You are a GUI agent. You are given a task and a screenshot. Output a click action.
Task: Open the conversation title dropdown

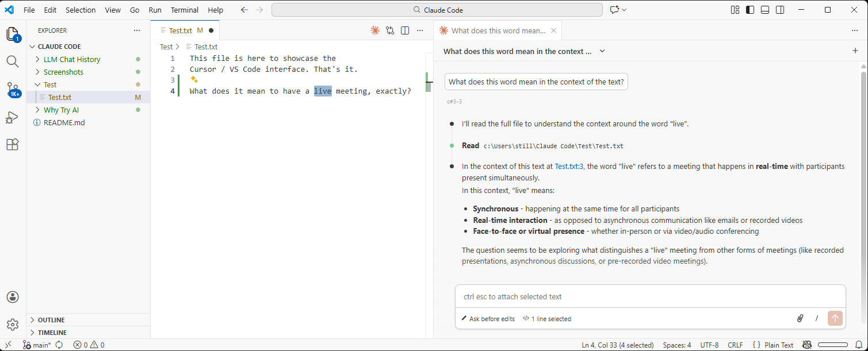pyautogui.click(x=602, y=51)
